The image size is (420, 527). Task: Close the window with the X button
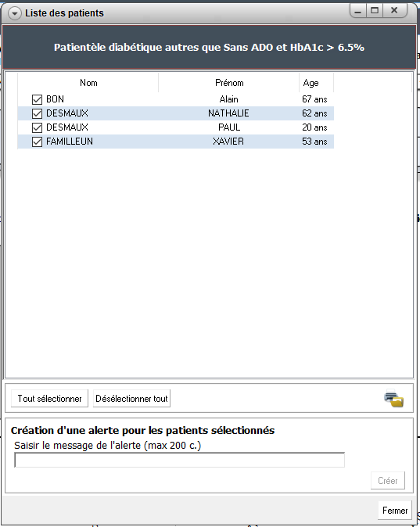(x=394, y=11)
